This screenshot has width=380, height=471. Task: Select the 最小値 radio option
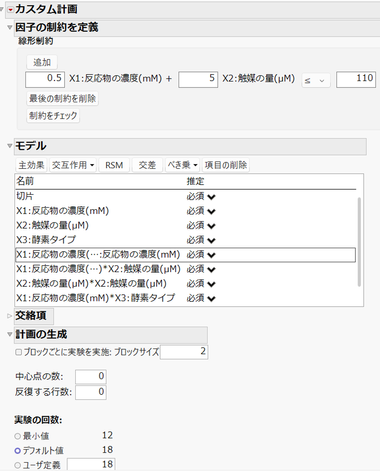pos(17,436)
